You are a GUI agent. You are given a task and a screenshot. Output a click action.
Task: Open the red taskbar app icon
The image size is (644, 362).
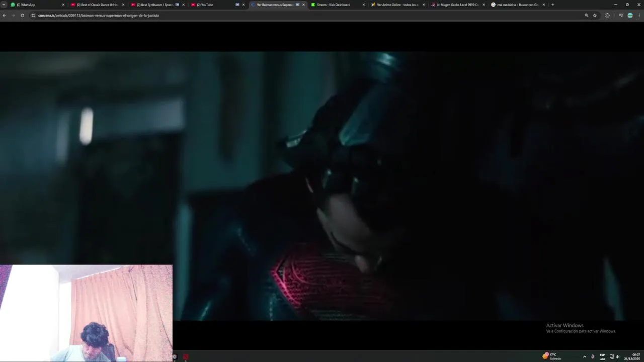[186, 357]
